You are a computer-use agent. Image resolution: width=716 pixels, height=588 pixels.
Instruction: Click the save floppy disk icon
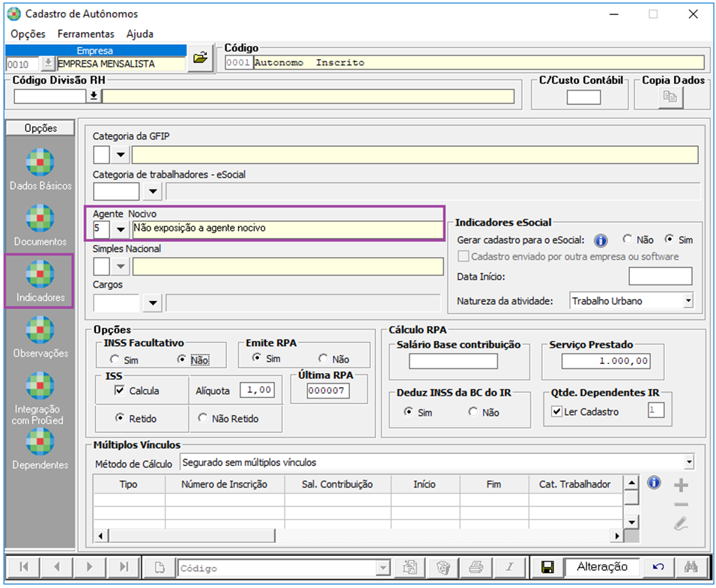[547, 567]
